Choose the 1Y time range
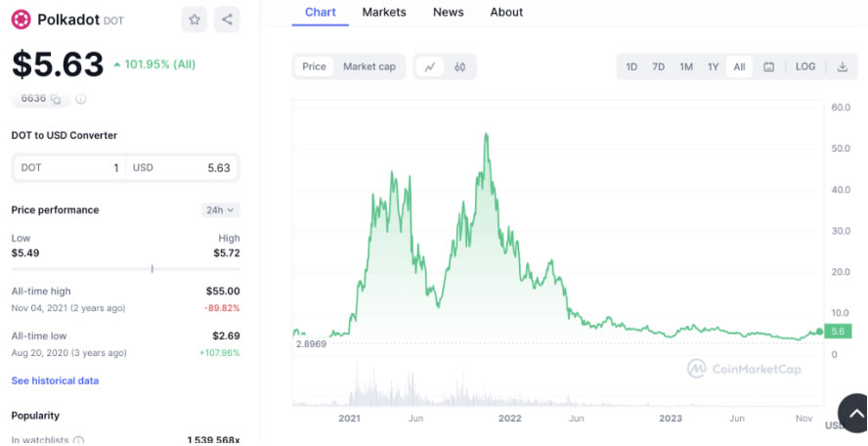This screenshot has width=868, height=446. click(x=713, y=67)
